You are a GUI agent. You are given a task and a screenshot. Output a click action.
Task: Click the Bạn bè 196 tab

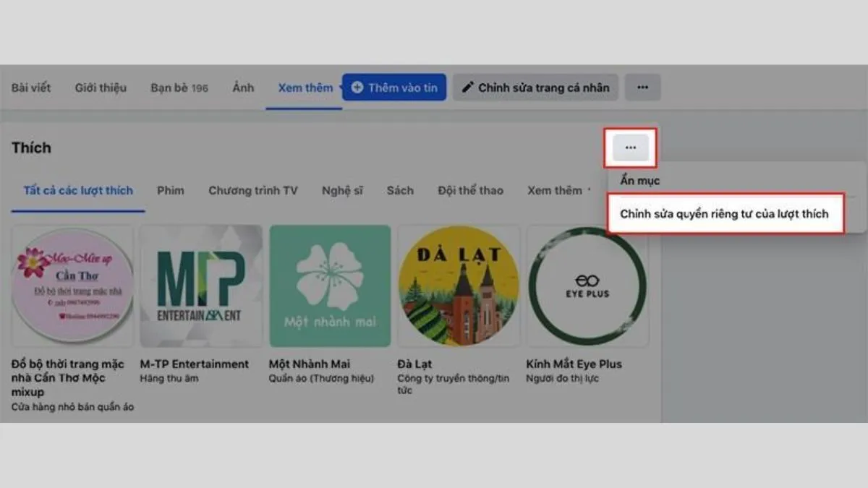click(x=178, y=87)
